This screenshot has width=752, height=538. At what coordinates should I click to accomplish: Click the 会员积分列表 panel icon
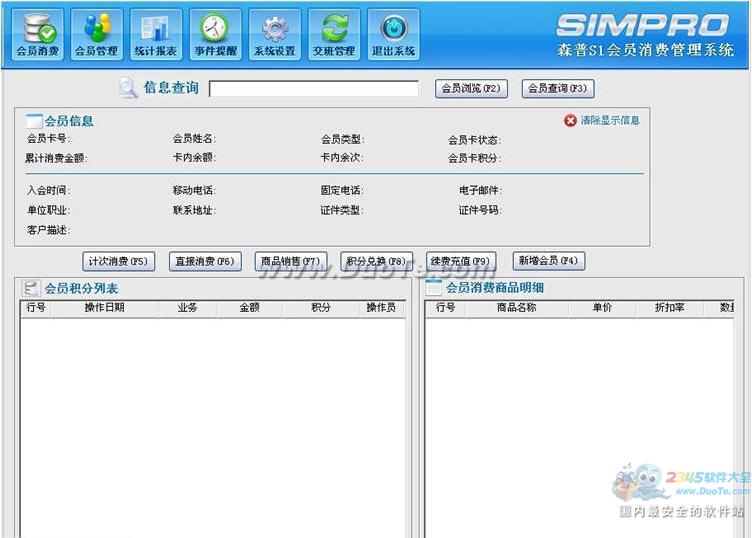tap(31, 288)
